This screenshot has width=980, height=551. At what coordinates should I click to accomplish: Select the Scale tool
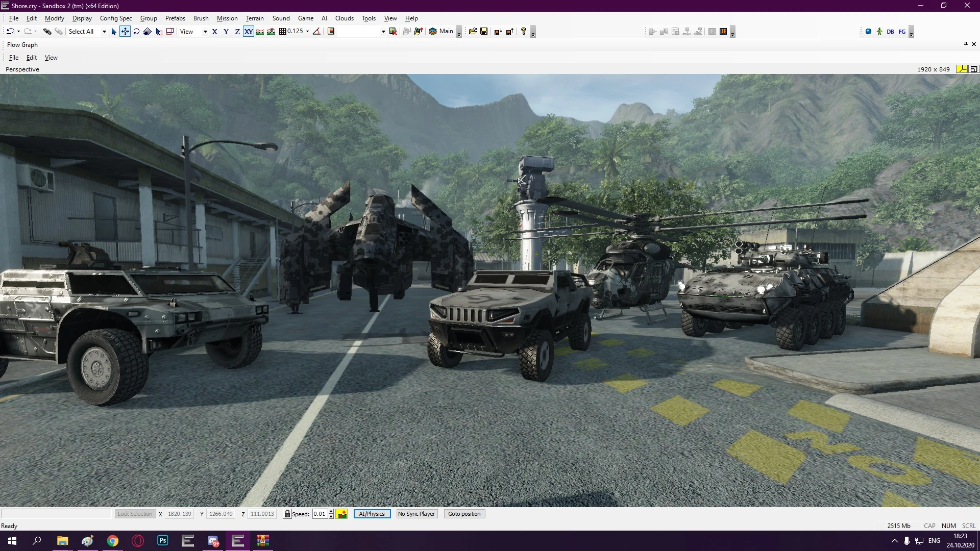[x=147, y=31]
